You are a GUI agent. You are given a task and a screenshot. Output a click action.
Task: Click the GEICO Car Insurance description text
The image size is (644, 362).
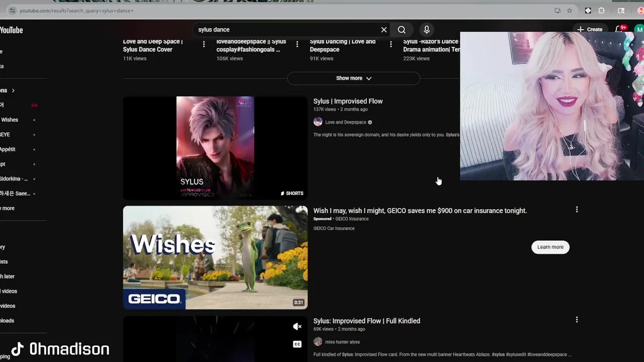pyautogui.click(x=334, y=228)
